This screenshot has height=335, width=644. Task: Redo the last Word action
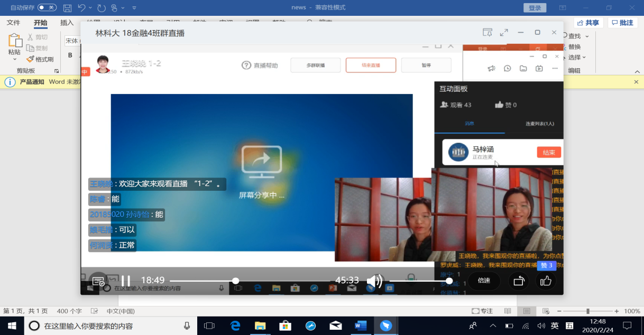point(100,8)
